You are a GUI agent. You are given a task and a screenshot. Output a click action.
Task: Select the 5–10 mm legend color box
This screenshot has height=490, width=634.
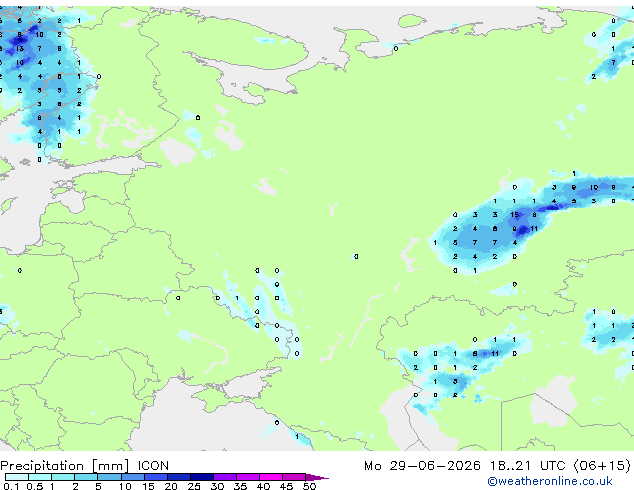[109, 477]
